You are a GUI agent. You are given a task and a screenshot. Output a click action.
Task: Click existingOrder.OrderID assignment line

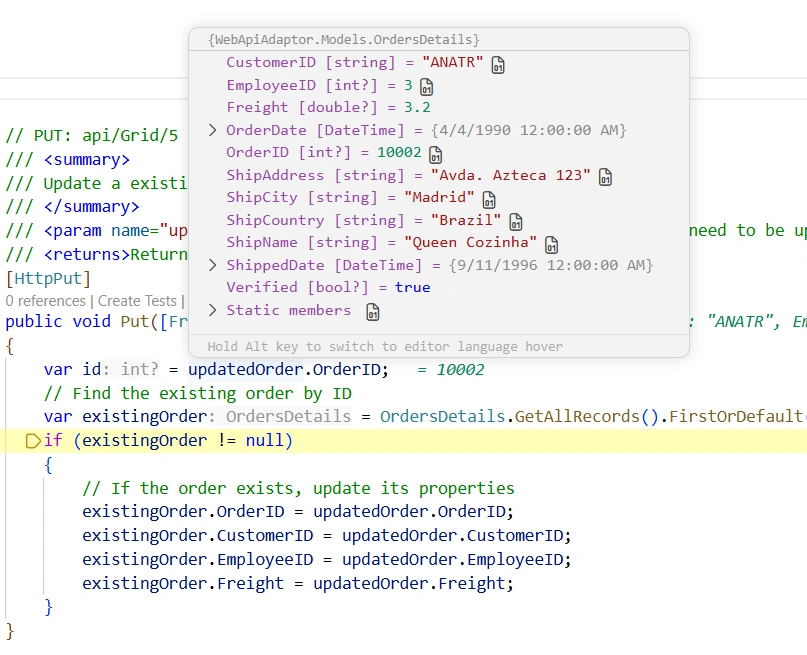[297, 511]
